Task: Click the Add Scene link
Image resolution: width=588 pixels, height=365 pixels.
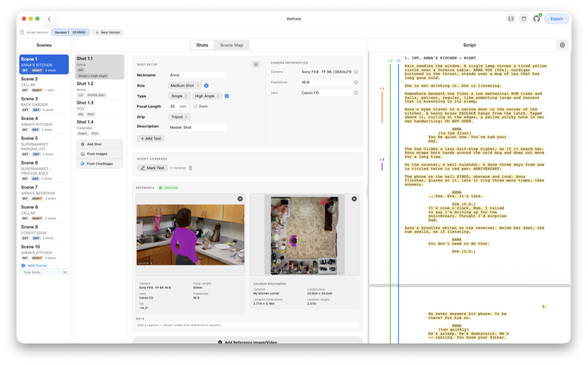Action: point(37,265)
